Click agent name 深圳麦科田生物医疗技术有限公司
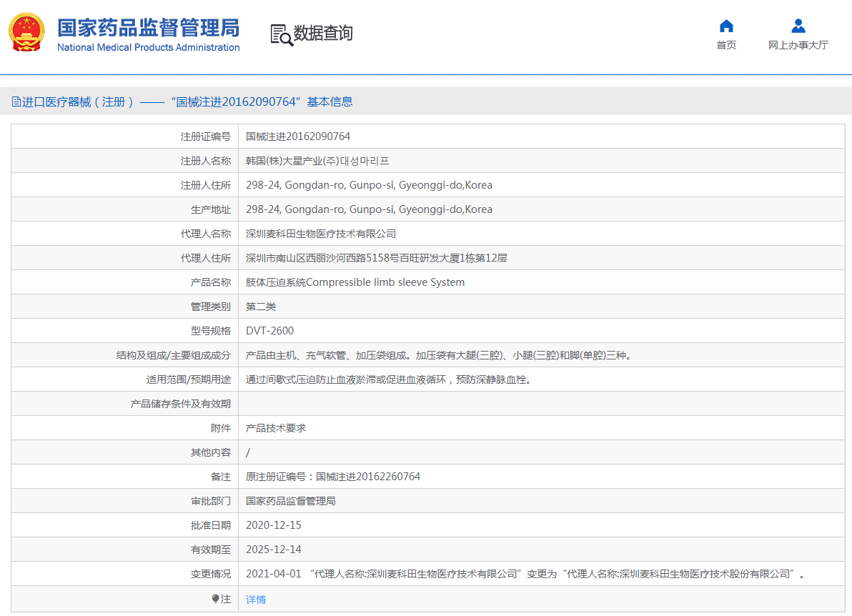 [321, 234]
